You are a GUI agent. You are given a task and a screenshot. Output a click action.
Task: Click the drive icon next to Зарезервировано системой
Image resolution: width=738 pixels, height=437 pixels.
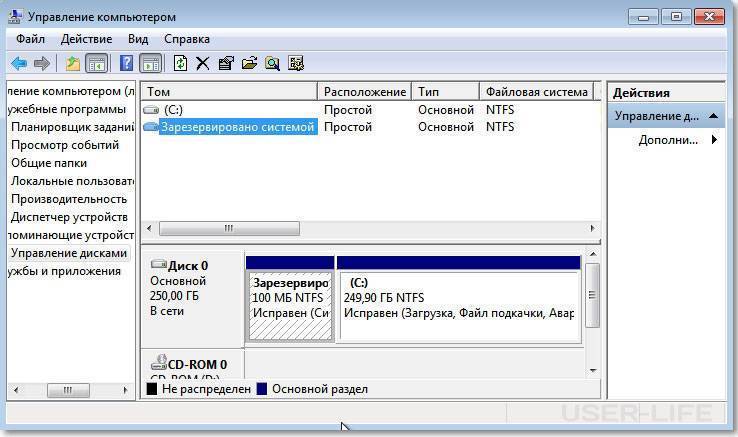pos(151,126)
